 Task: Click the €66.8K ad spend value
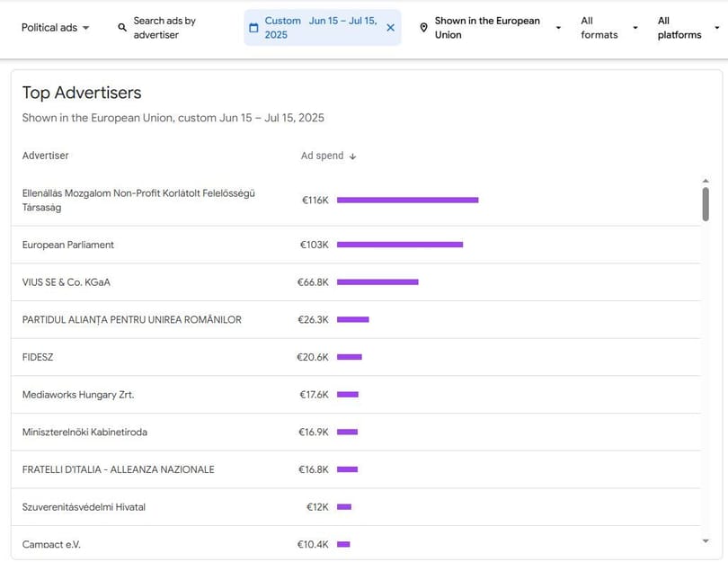[313, 282]
